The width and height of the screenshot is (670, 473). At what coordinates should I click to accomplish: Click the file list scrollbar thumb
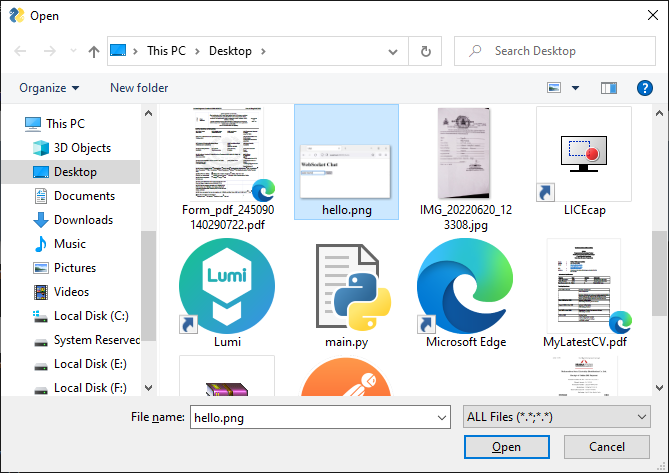tap(659, 273)
